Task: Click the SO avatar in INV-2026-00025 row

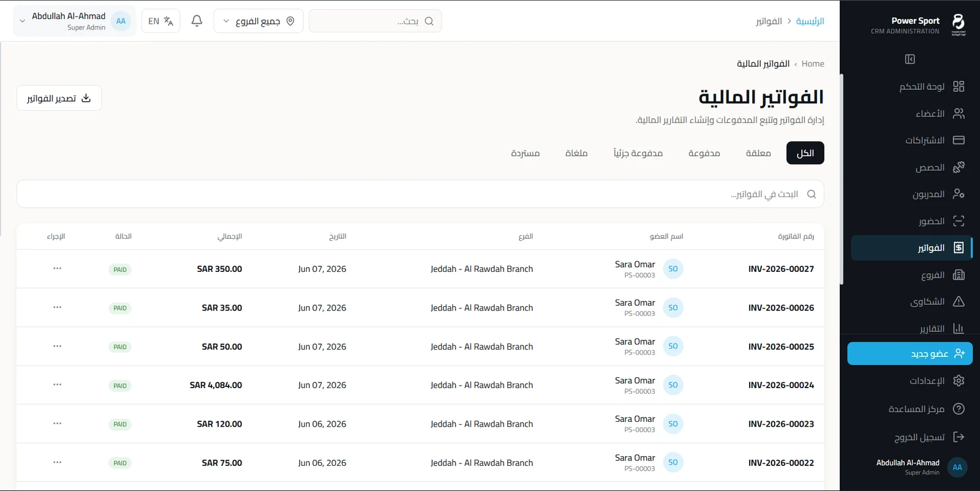Action: pyautogui.click(x=673, y=347)
